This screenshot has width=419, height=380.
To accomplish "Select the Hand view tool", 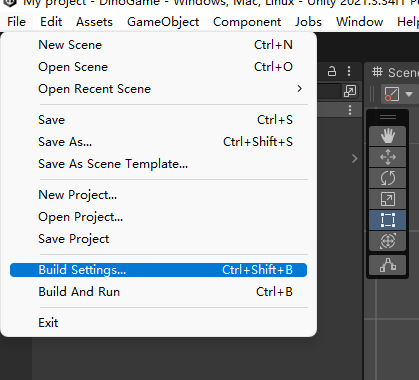I will tap(387, 136).
